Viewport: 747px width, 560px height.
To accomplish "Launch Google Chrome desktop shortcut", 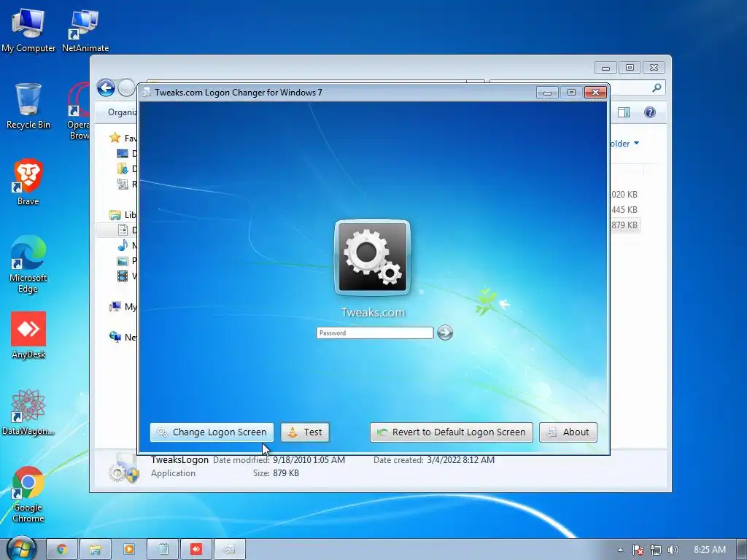I will tap(28, 494).
